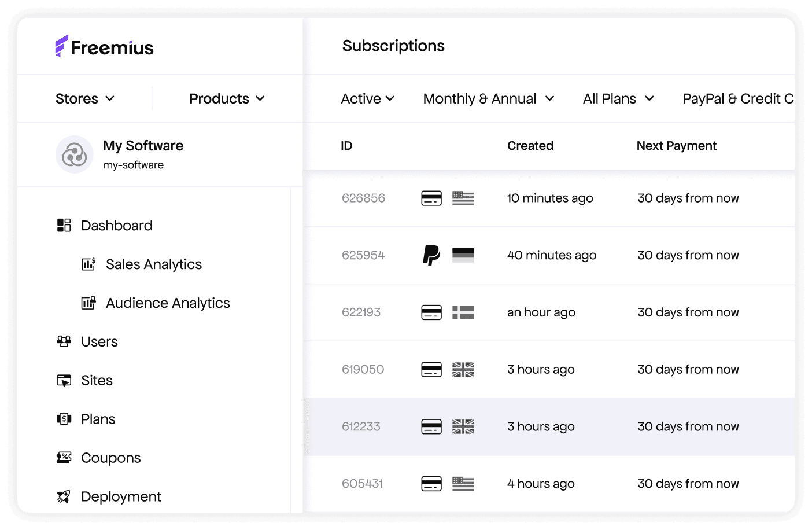Click the Users people icon
The height and width of the screenshot is (530, 812).
[64, 341]
